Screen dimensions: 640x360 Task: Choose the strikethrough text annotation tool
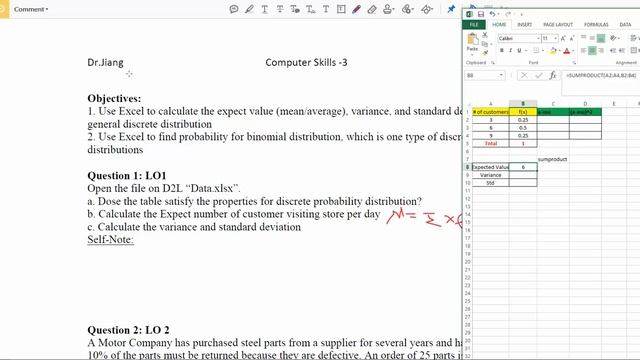point(280,9)
